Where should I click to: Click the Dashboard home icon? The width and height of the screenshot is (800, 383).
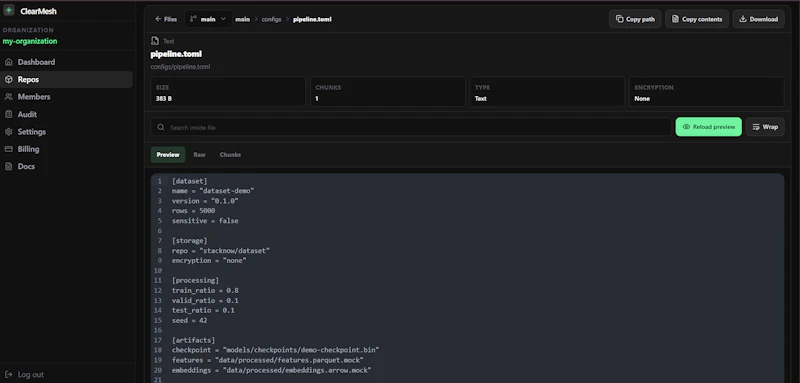[x=9, y=62]
